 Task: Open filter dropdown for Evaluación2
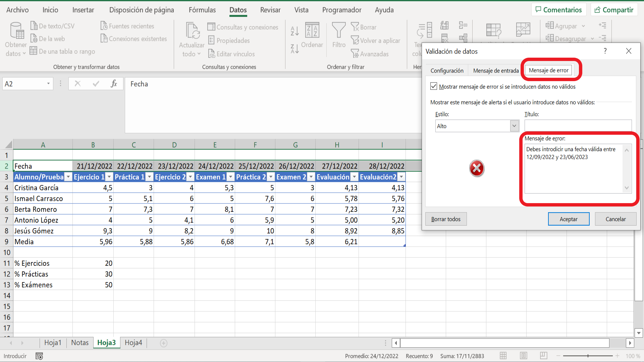[401, 177]
